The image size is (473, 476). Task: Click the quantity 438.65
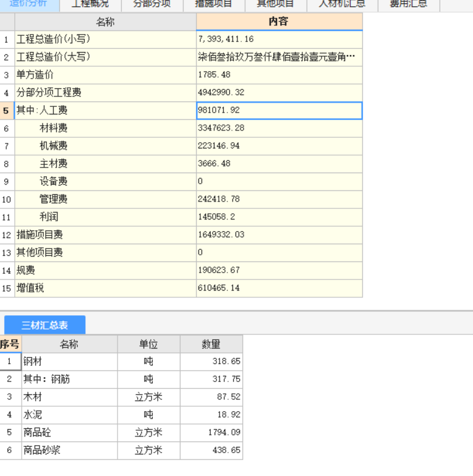[x=211, y=451]
